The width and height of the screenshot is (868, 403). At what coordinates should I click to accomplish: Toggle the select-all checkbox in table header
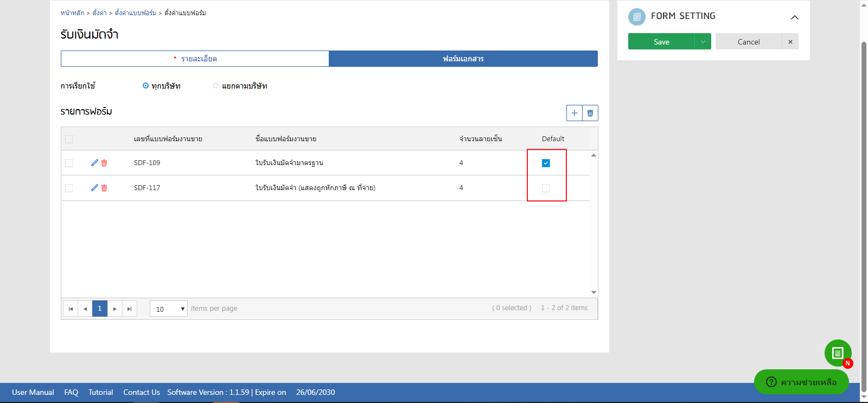(x=69, y=139)
